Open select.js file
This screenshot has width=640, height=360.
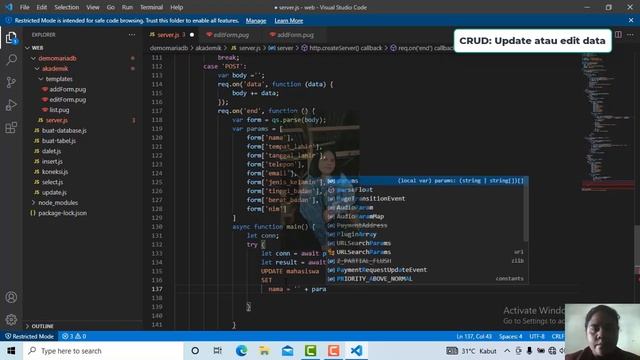[x=52, y=182]
